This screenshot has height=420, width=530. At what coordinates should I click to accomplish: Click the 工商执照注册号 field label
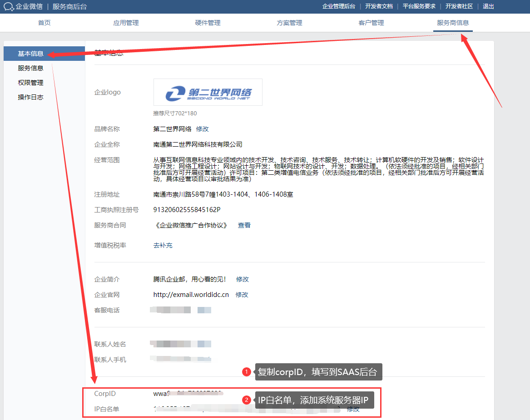[x=117, y=210]
